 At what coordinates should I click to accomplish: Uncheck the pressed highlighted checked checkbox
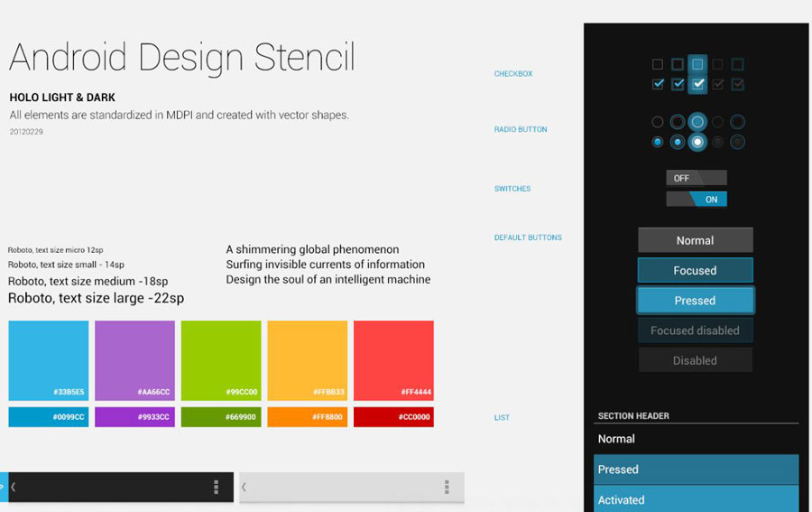tap(697, 84)
